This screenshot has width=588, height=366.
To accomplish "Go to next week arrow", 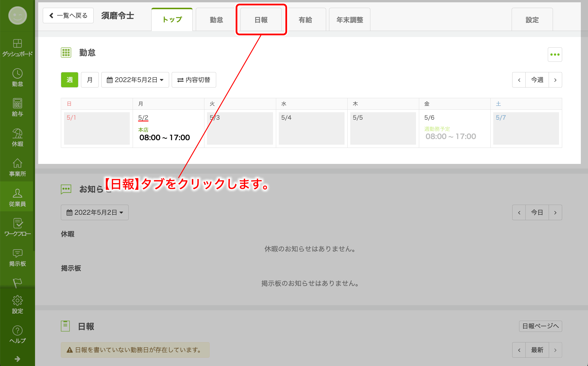I will click(x=555, y=80).
